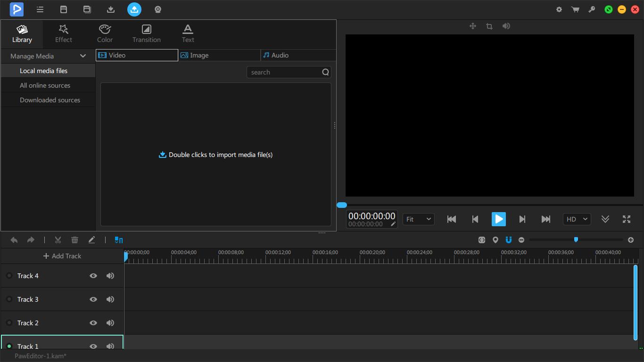Click the media search field
Screen dimensions: 644x362
(x=284, y=72)
